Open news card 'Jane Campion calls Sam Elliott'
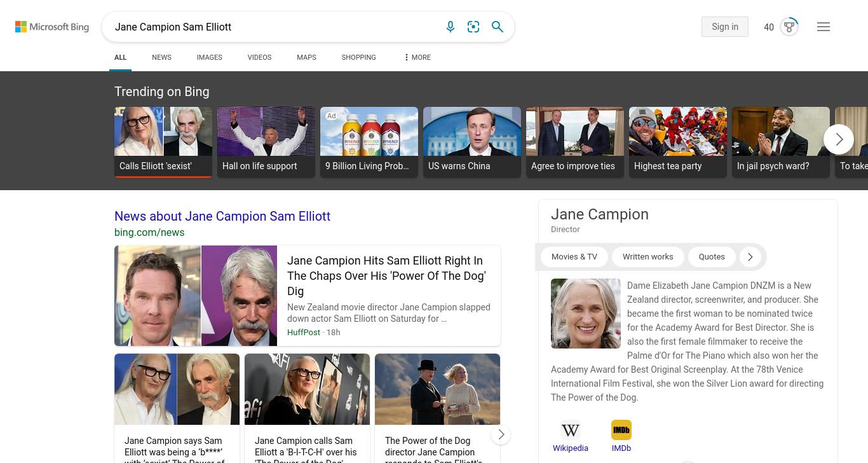Image resolution: width=868 pixels, height=463 pixels. [x=307, y=408]
